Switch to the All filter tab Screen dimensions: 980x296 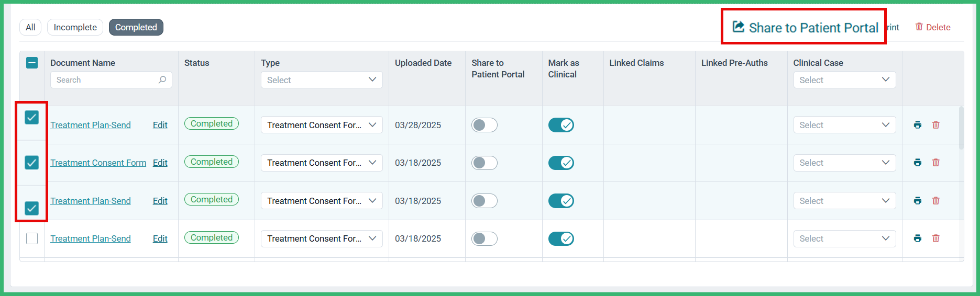point(30,27)
